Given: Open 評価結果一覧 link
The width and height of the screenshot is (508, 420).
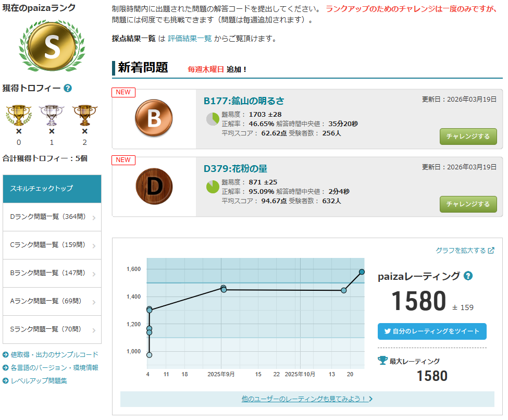Looking at the screenshot, I should pyautogui.click(x=190, y=39).
